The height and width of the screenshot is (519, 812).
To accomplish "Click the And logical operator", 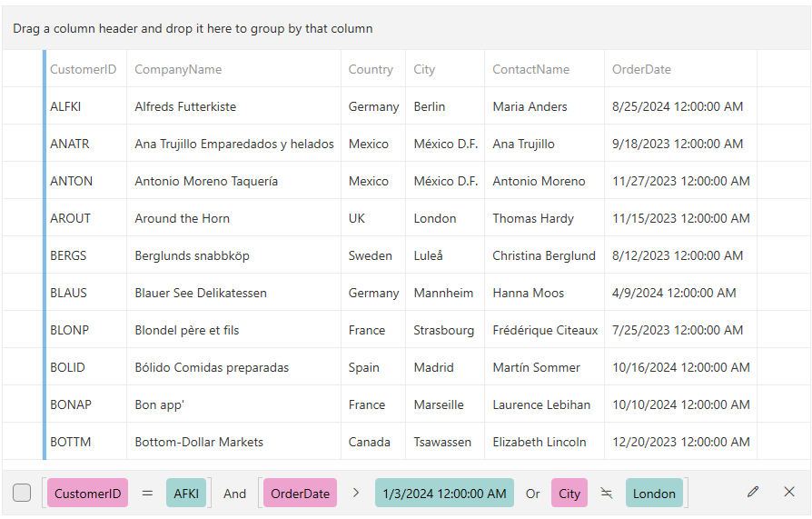I will click(234, 494).
